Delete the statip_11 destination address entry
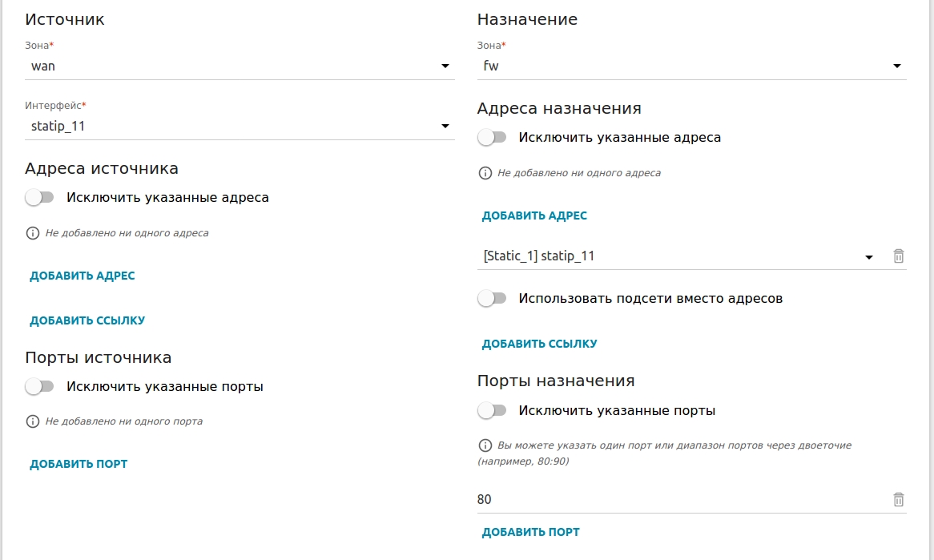 click(x=898, y=256)
